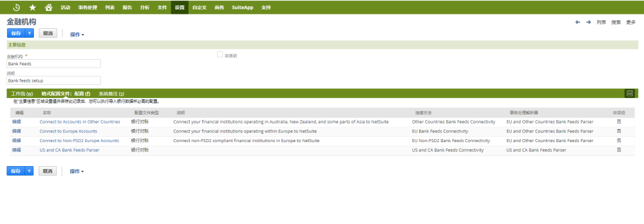Open the 支持 menu
This screenshot has width=644, height=224.
tap(266, 7)
